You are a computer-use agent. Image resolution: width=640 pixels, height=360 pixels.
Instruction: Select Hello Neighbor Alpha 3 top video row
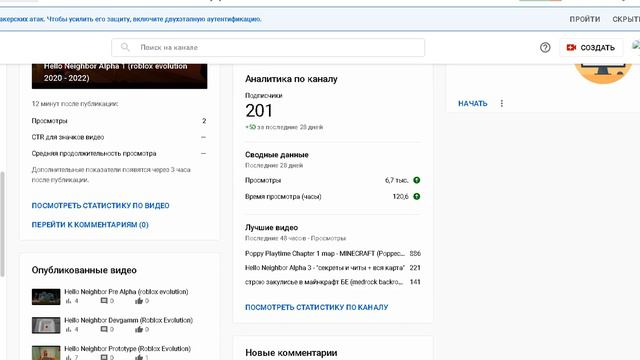point(333,267)
